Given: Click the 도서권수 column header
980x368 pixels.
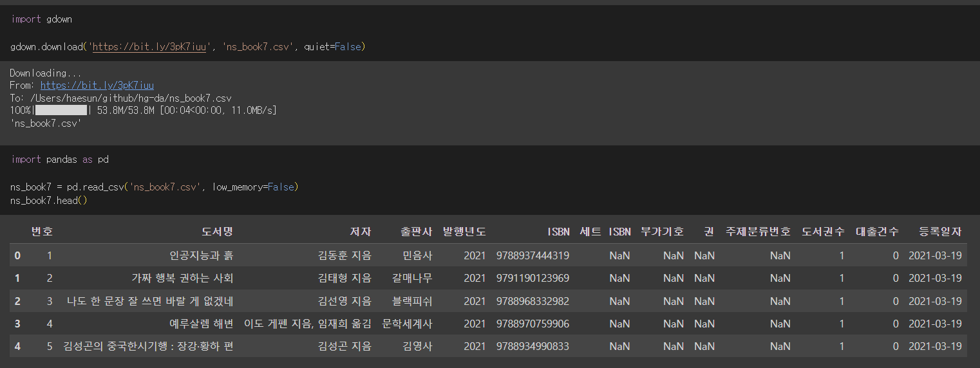Looking at the screenshot, I should click(823, 232).
